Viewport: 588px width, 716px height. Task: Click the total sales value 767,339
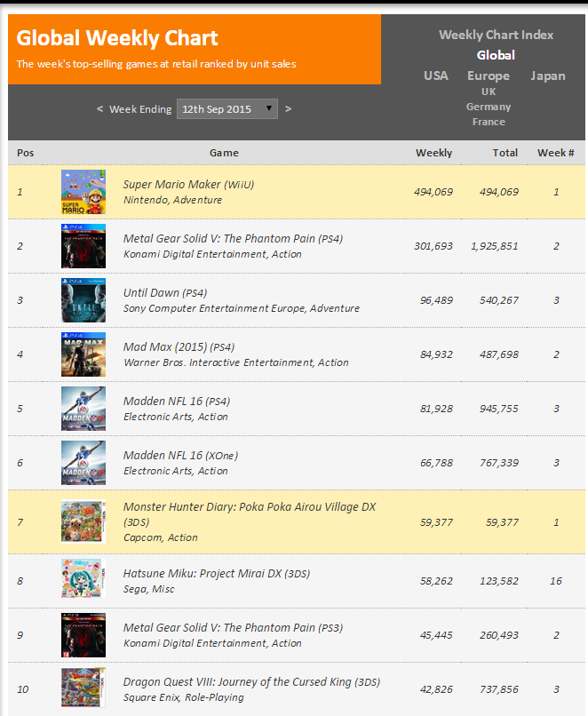(499, 463)
